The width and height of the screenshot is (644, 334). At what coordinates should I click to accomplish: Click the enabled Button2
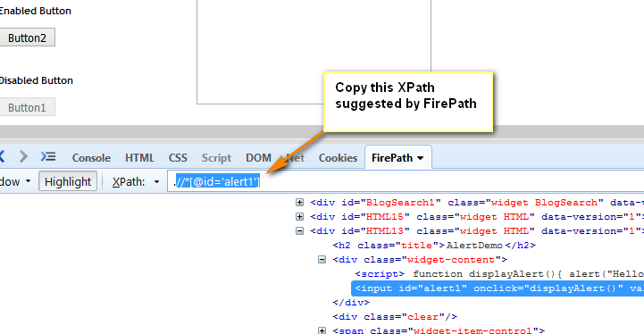coord(27,38)
